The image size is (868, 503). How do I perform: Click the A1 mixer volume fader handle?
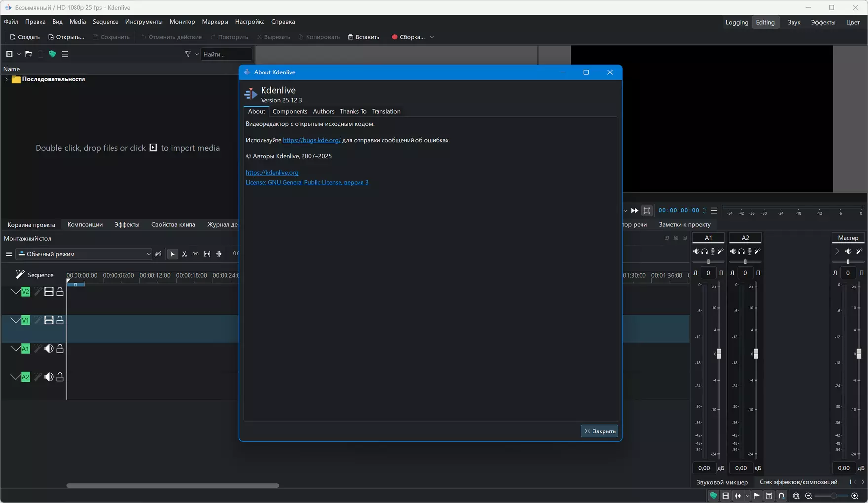click(x=718, y=354)
